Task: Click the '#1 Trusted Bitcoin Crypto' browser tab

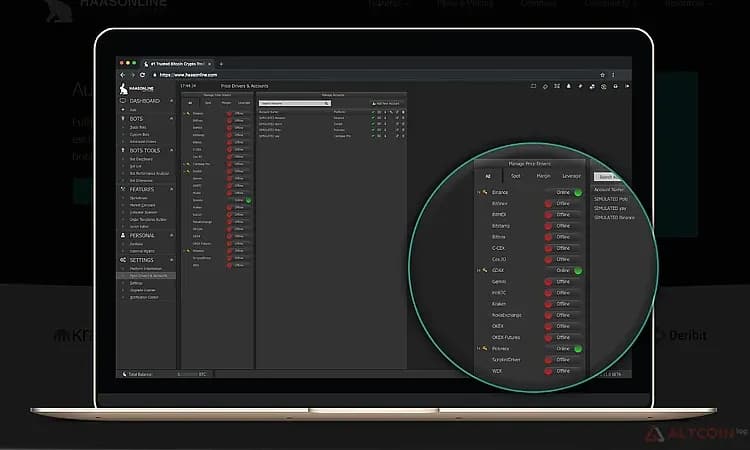Action: [x=178, y=64]
